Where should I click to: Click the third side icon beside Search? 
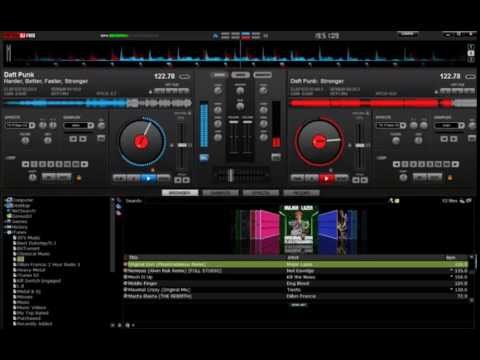118,213
